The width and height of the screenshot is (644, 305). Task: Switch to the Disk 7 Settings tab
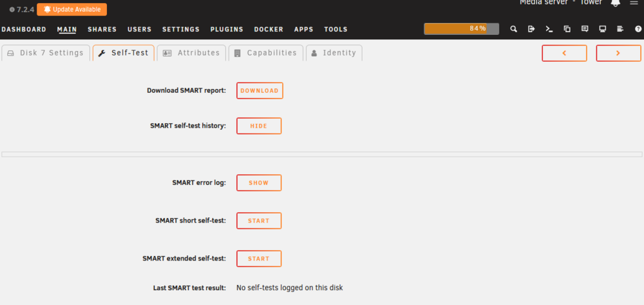pyautogui.click(x=46, y=53)
